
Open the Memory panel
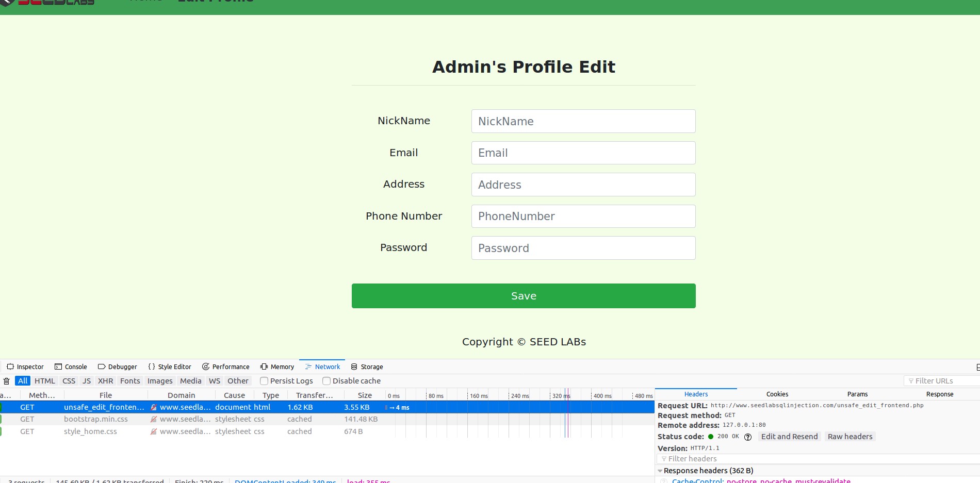[x=277, y=367]
